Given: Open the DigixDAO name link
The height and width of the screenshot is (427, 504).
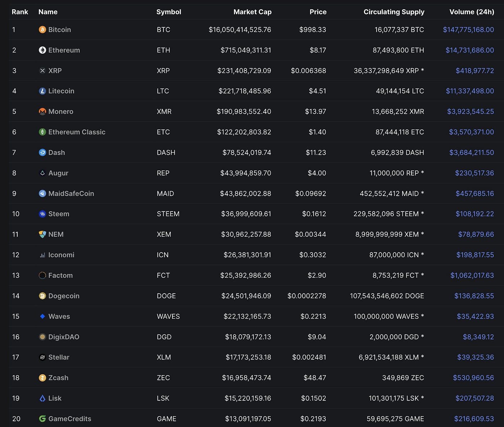Looking at the screenshot, I should click(64, 337).
